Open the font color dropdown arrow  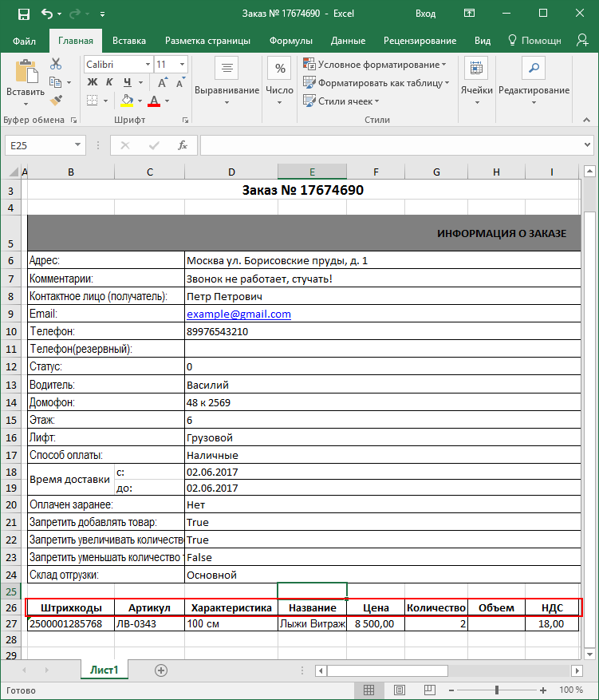(167, 101)
